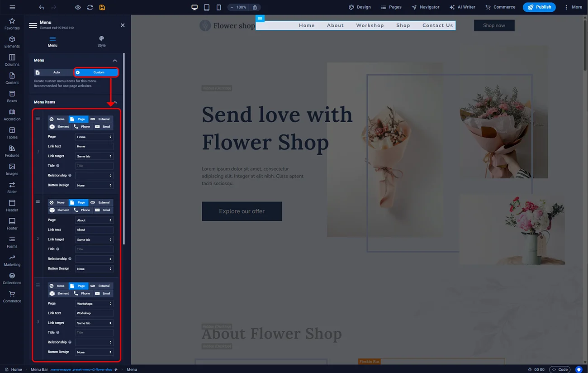Switch to the Style tab
The image size is (588, 373).
click(101, 41)
